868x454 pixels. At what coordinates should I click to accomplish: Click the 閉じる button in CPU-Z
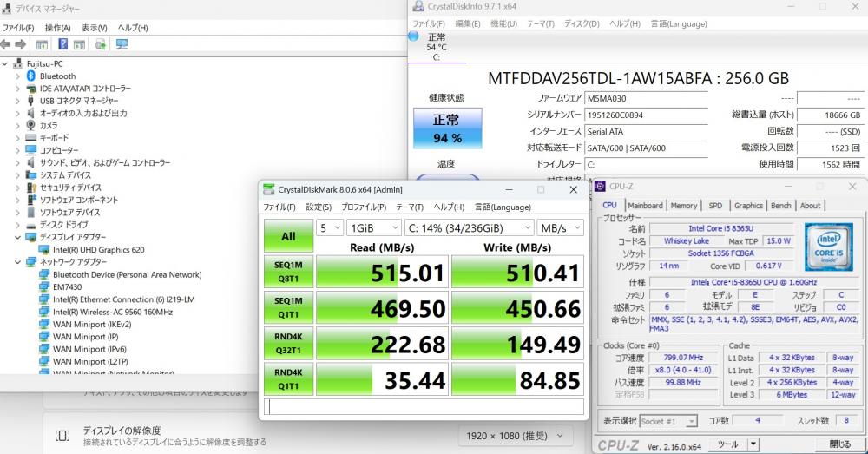[839, 444]
